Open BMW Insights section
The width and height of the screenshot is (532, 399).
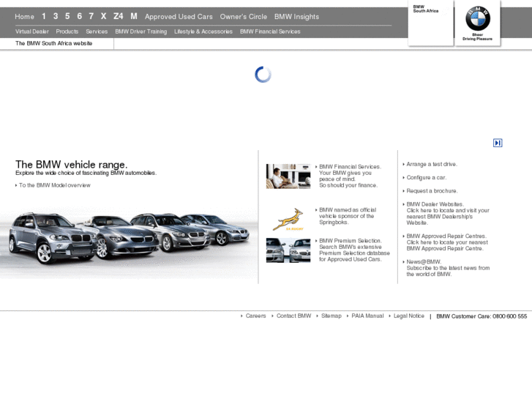pyautogui.click(x=296, y=17)
